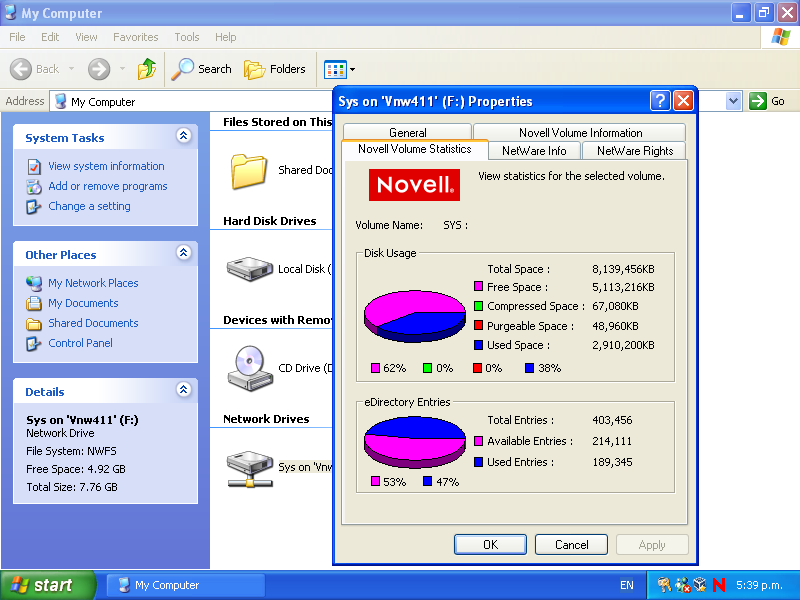Open the Tools menu
This screenshot has height=600, width=800.
[x=187, y=37]
